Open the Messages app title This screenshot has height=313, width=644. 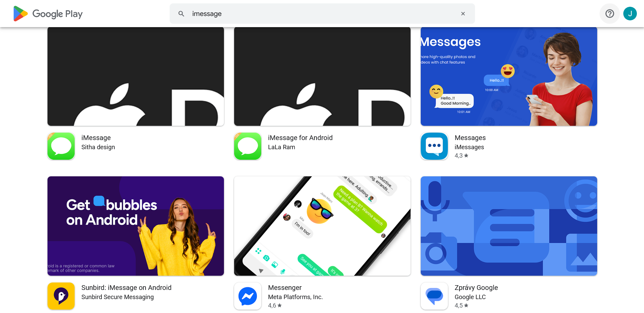(470, 138)
